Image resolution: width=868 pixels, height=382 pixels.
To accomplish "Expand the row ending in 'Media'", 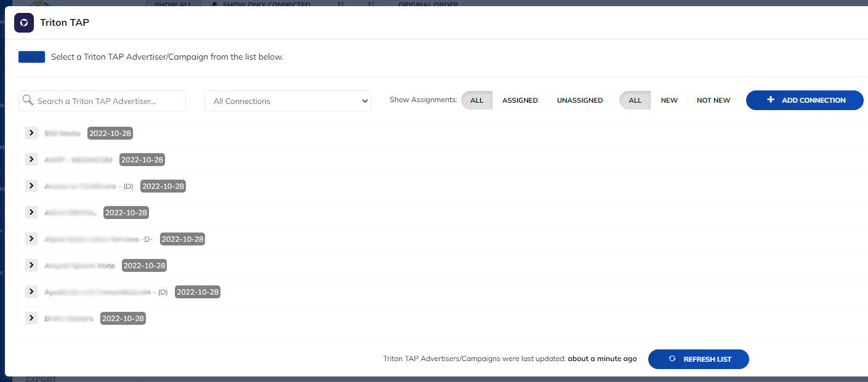I will click(x=31, y=133).
